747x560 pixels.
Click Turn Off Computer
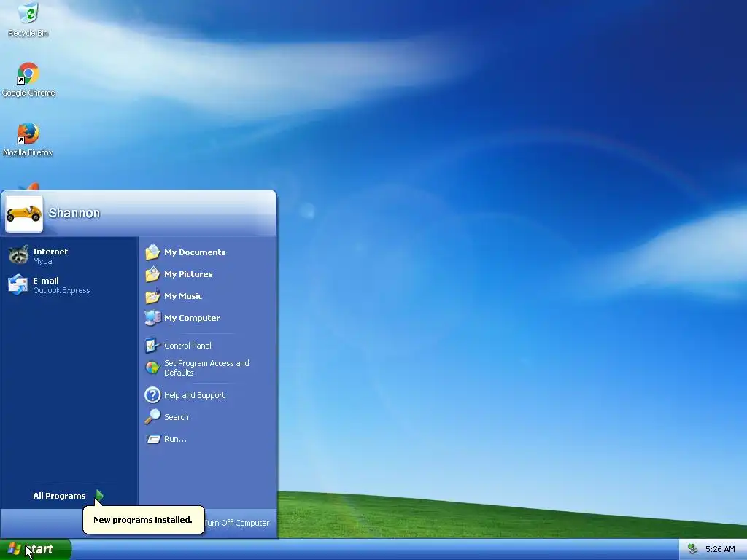click(x=237, y=523)
